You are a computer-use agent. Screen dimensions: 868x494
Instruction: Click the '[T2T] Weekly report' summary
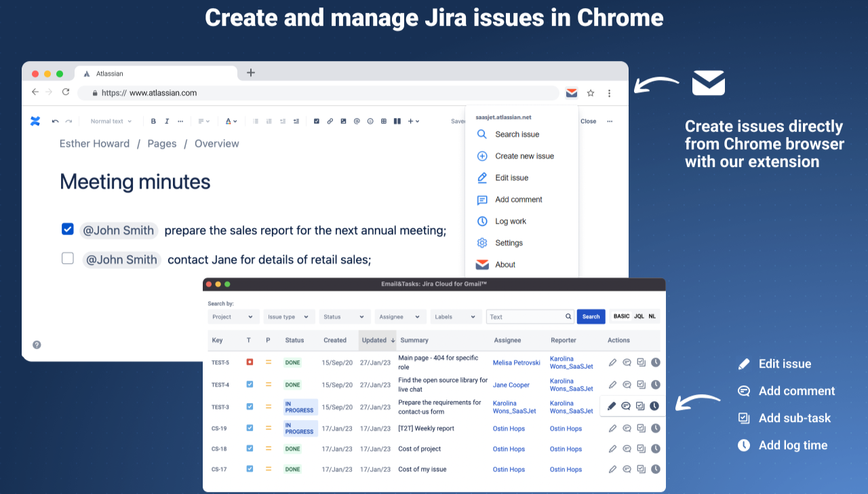point(427,429)
